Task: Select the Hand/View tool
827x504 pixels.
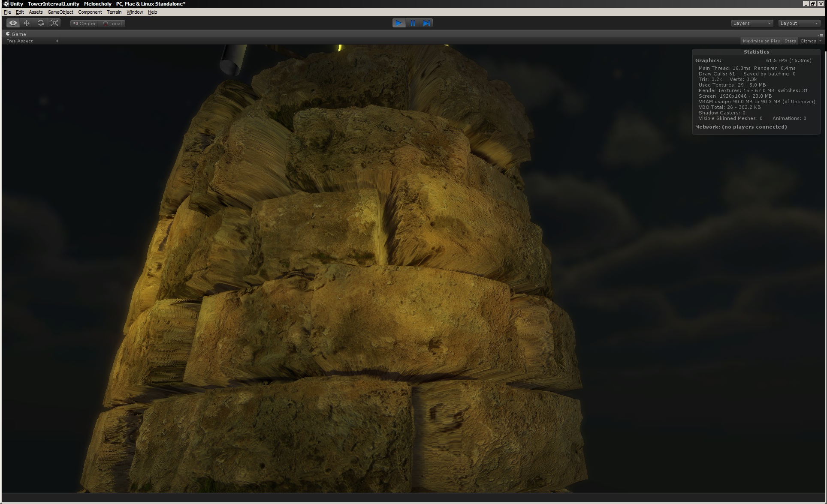Action: [x=12, y=23]
